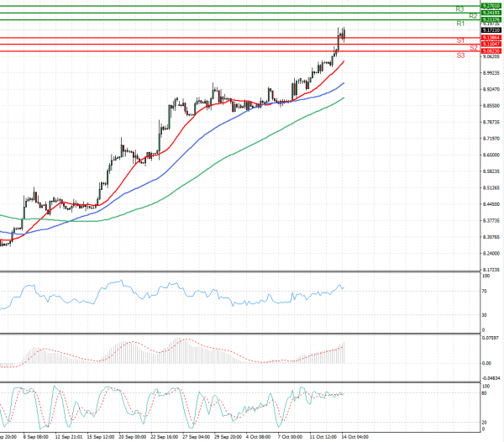Click the 30 level on RSI scale
Screen dimensions: 504x442
[485, 315]
